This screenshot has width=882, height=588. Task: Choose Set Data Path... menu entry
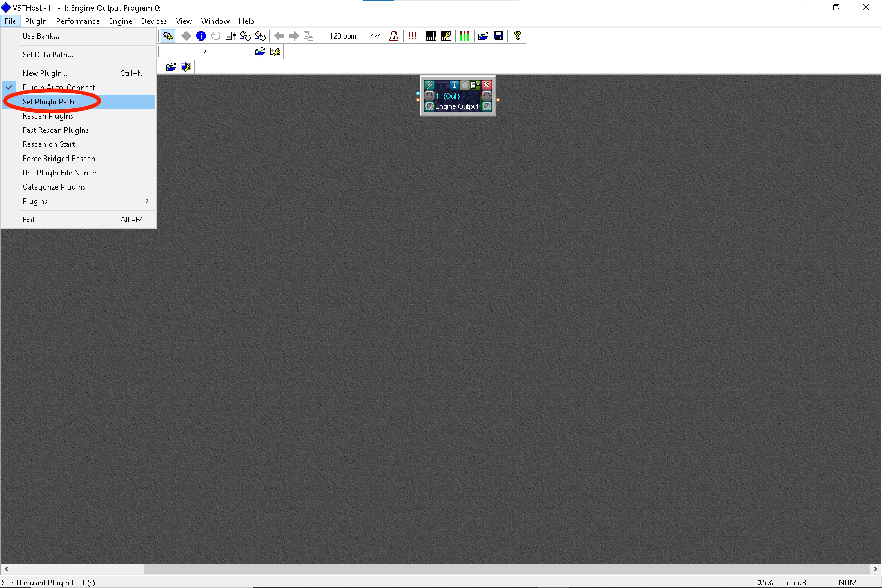pyautogui.click(x=78, y=55)
